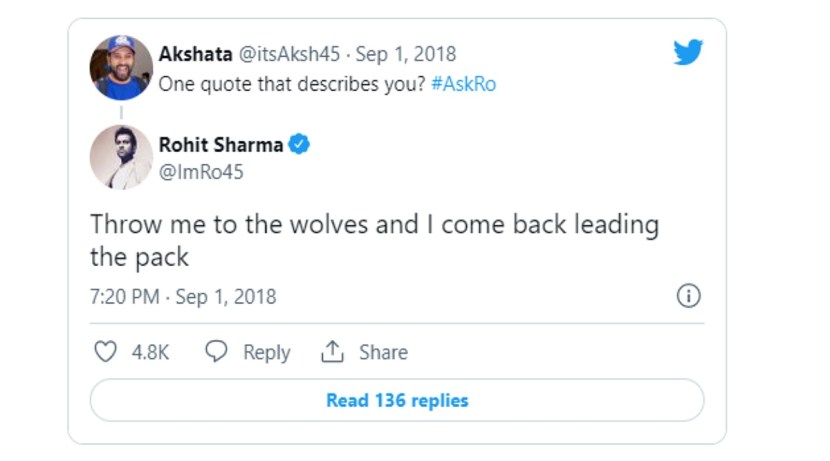Click Read 136 replies button
Screen dimensions: 830x461
pos(397,400)
